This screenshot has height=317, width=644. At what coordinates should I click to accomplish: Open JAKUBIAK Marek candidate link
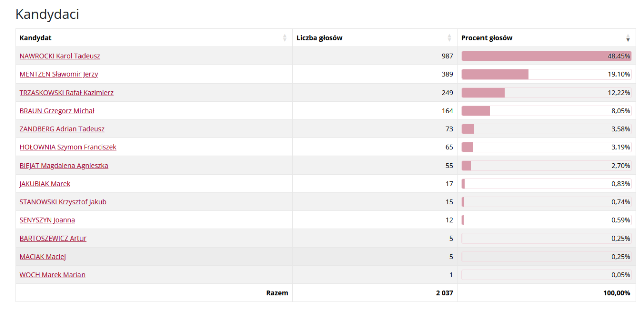45,184
